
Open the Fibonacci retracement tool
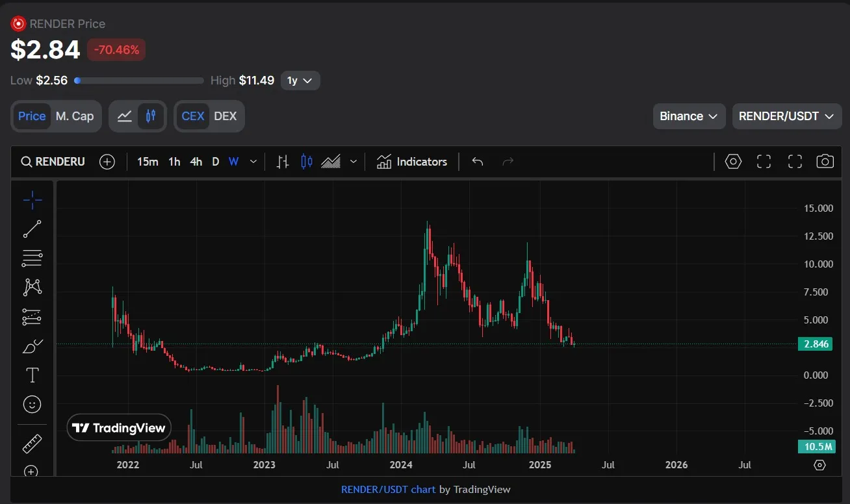[32, 258]
